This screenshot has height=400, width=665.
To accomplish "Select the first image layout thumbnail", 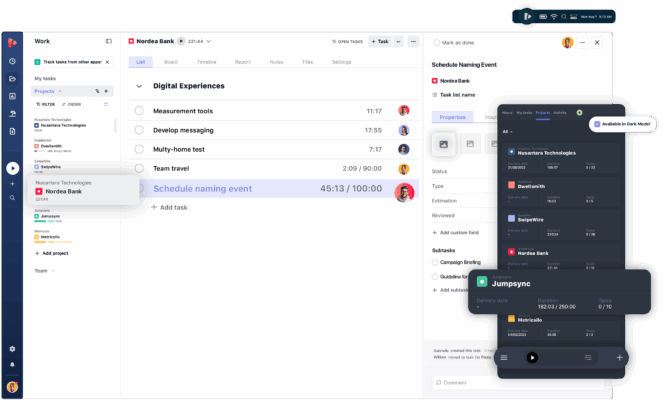I will pos(444,144).
